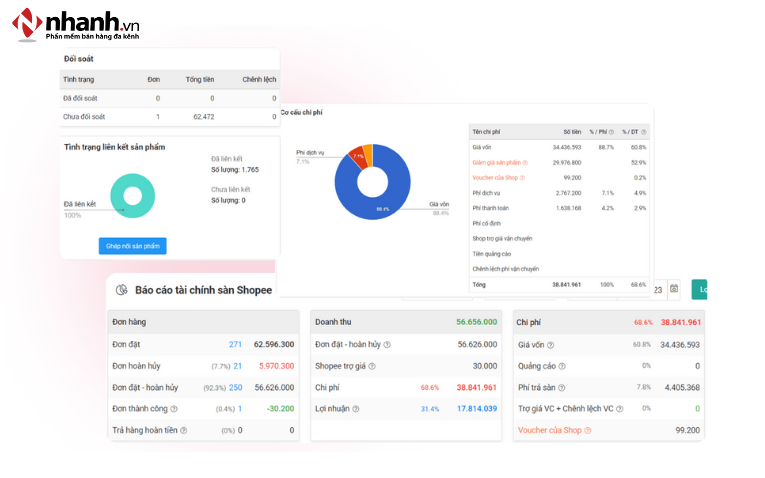Open the calendar date picker icon

[x=674, y=289]
